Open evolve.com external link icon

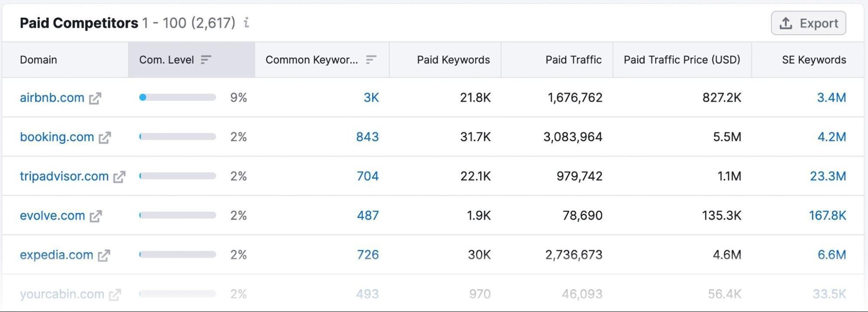click(x=96, y=216)
